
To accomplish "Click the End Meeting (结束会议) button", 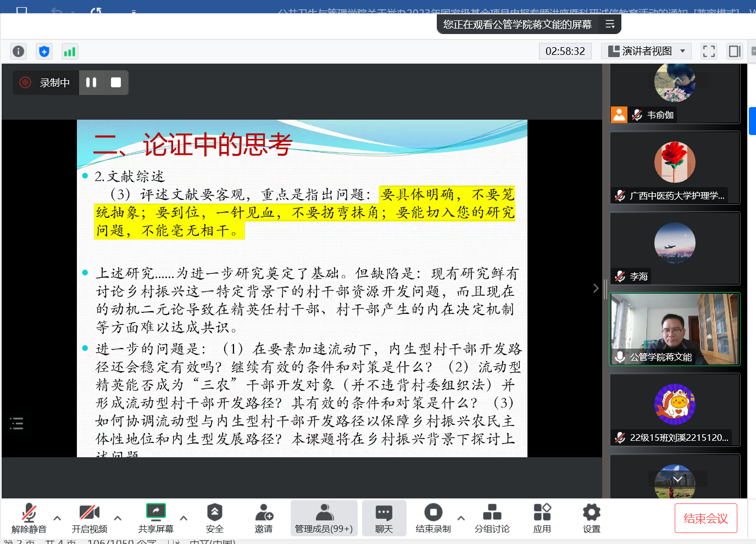I will pos(705,518).
